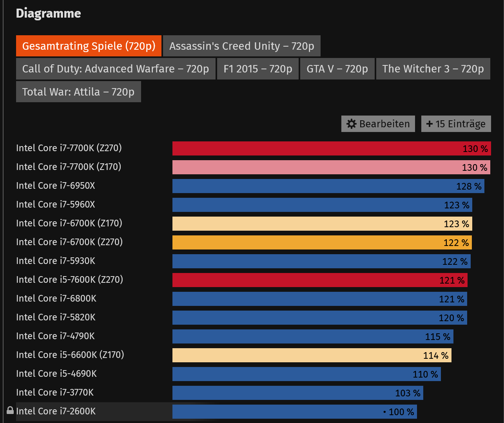Click the 115 % value on i7-4790K bar
This screenshot has height=423, width=504.
coord(438,337)
